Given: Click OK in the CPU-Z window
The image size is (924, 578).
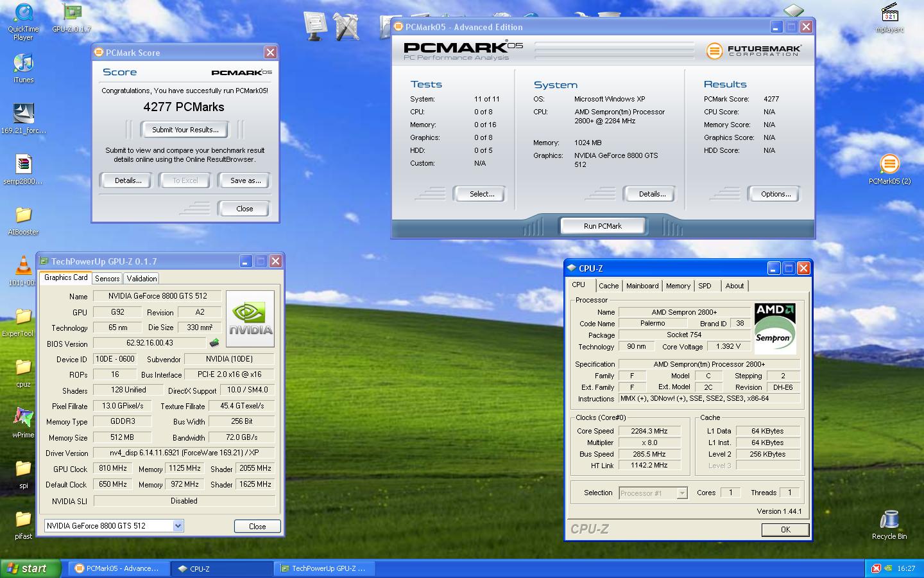Looking at the screenshot, I should pyautogui.click(x=785, y=530).
